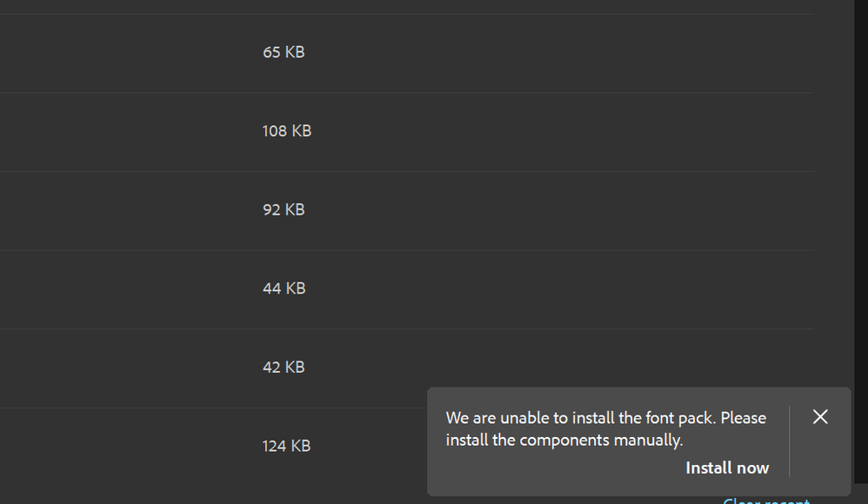Dismiss the font pack notification
This screenshot has width=868, height=504.
coord(819,417)
